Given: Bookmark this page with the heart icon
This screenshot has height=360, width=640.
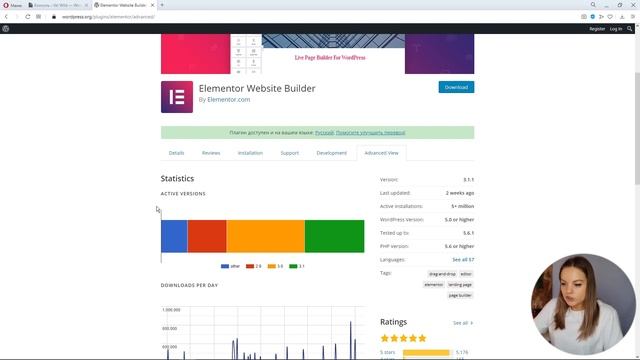Looking at the screenshot, I should pyautogui.click(x=610, y=17).
